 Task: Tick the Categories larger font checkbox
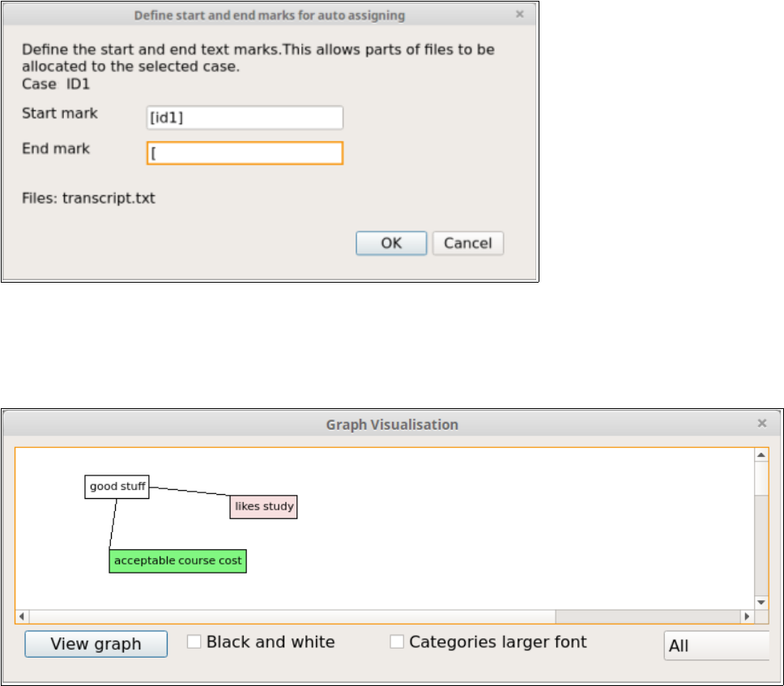397,642
